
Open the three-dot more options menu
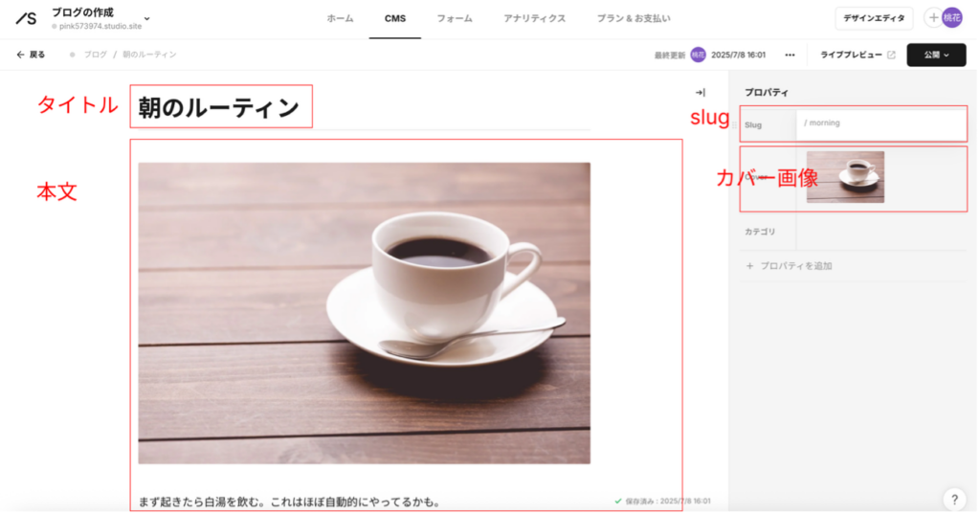click(790, 55)
